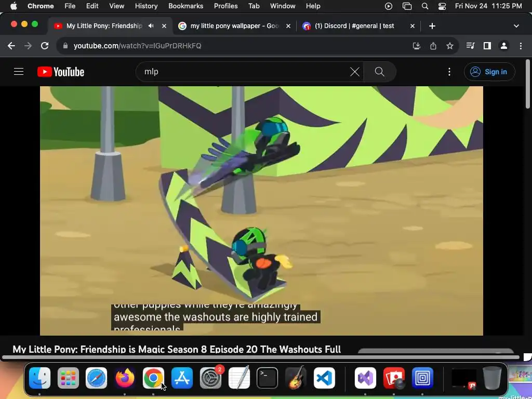
Task: Switch to my little pony wallpaper tab
Action: tap(234, 26)
